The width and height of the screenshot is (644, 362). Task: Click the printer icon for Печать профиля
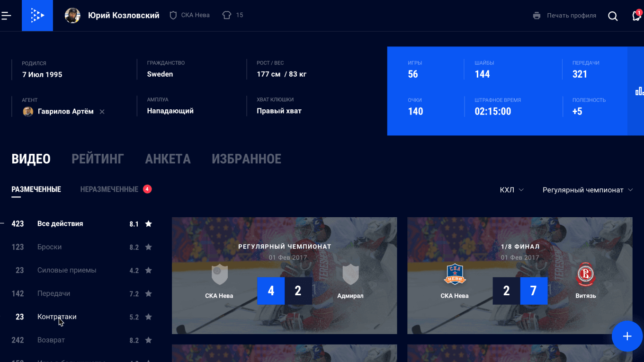[537, 16]
